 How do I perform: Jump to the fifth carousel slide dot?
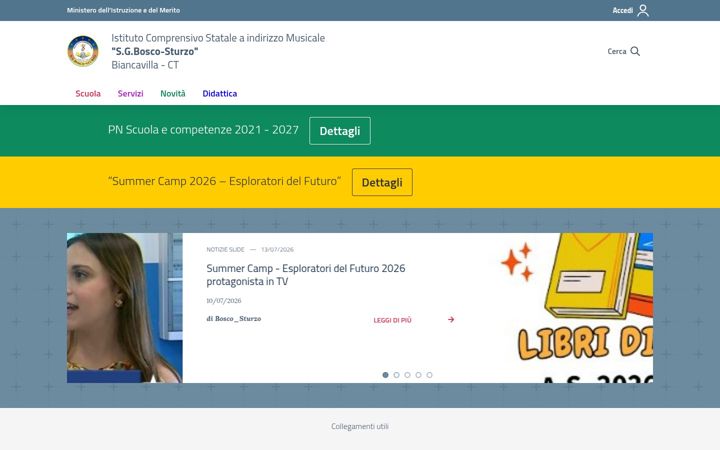(429, 375)
